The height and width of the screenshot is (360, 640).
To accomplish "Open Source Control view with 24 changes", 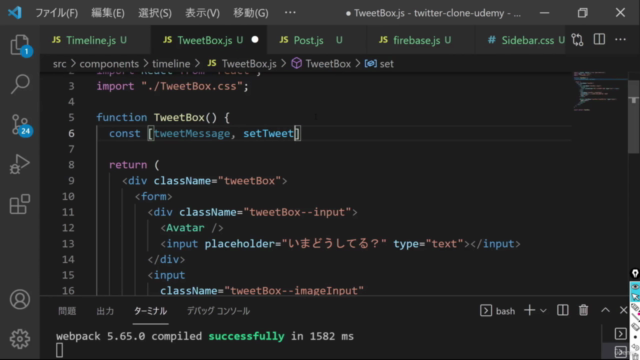I will click(20, 124).
